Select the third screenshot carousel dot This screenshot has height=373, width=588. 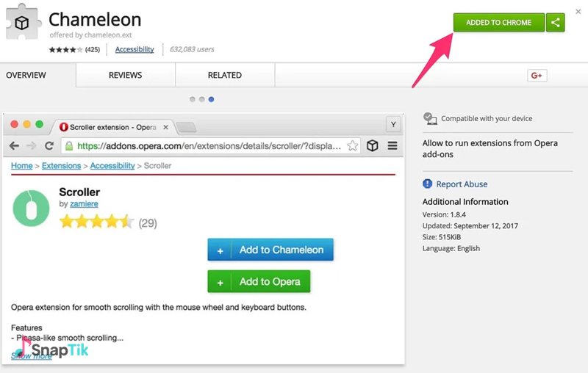(x=212, y=98)
